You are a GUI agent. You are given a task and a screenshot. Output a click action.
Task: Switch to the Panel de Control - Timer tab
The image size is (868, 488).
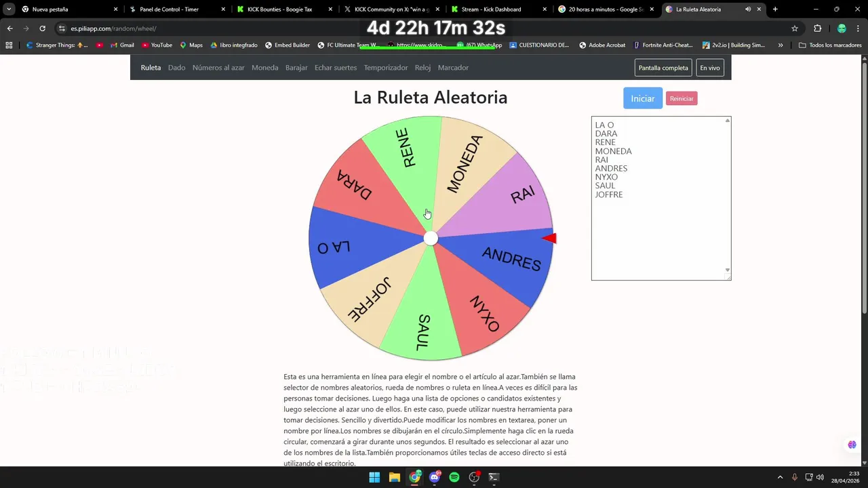pos(178,9)
